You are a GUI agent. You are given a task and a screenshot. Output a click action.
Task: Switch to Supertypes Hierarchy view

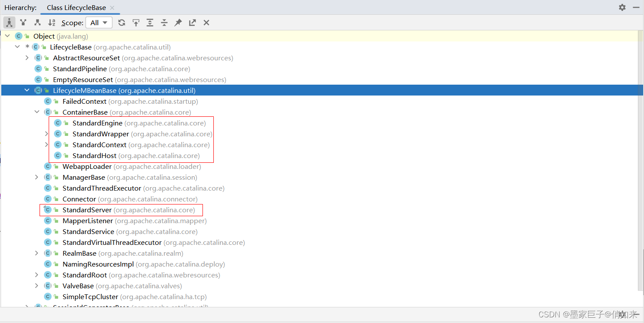click(23, 23)
